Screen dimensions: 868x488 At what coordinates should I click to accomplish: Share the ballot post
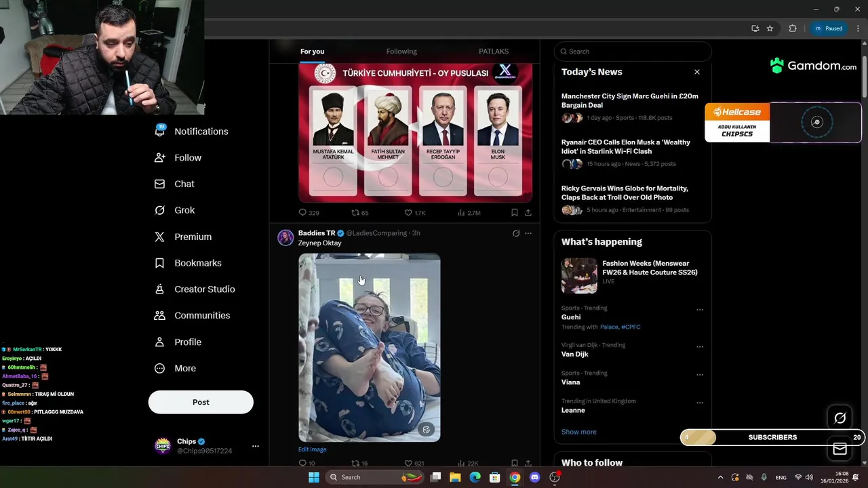[528, 213]
